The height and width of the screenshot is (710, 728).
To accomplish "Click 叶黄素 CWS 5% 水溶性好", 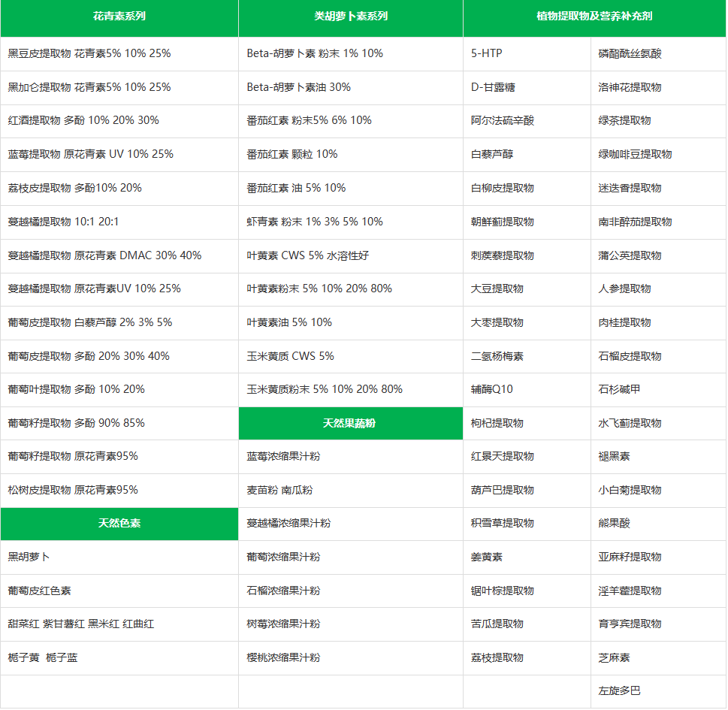I will (307, 255).
